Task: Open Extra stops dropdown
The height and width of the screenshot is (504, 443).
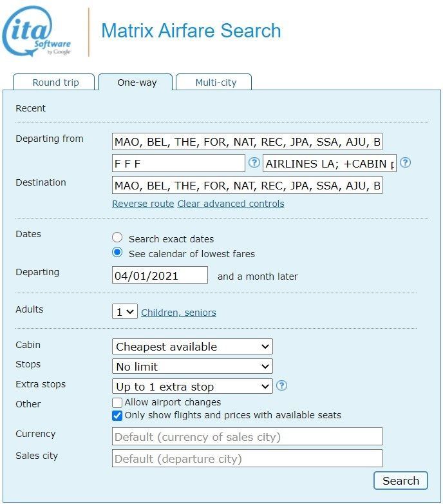Action: click(193, 386)
